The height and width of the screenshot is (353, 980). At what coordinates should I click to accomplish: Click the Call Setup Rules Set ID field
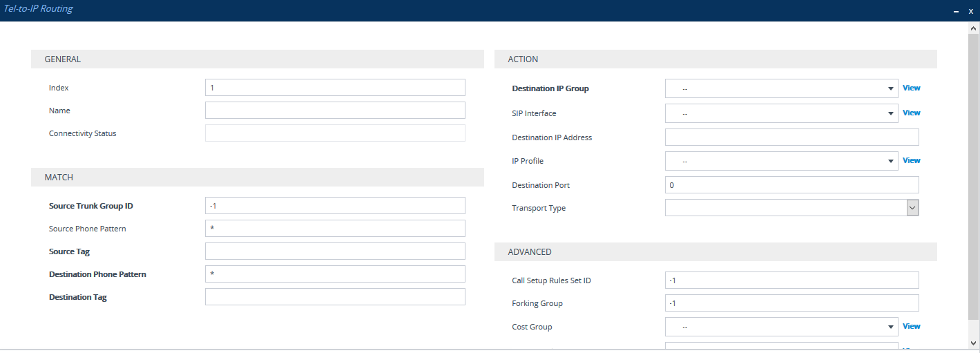click(791, 280)
